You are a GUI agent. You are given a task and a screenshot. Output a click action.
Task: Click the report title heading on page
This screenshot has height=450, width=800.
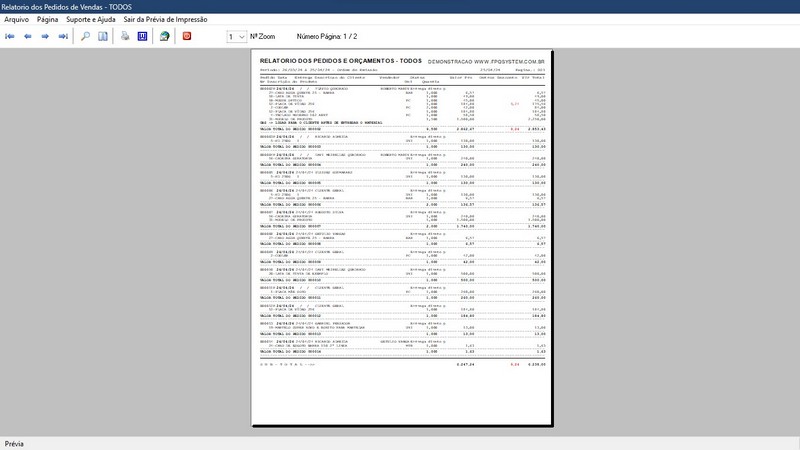coord(341,61)
